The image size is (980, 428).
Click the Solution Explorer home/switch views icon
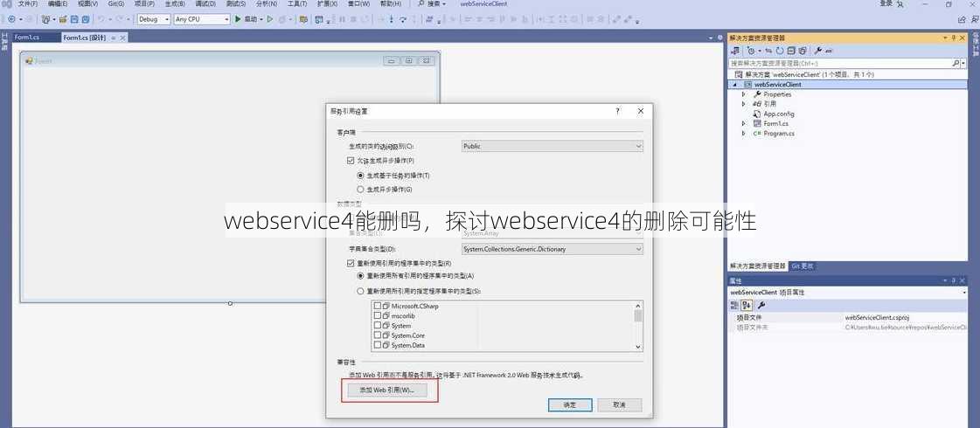pyautogui.click(x=735, y=51)
